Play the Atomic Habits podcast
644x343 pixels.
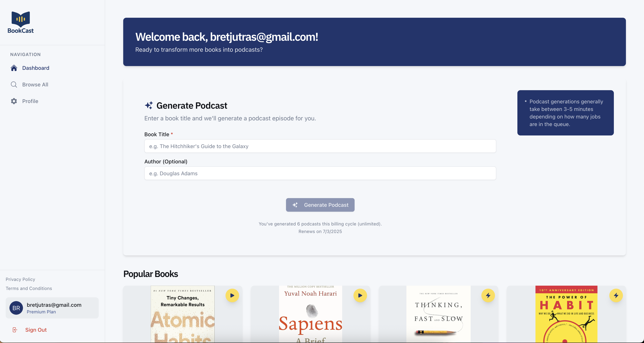pos(232,295)
